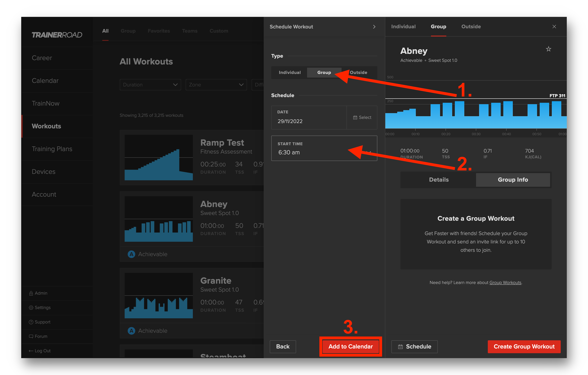This screenshot has height=375, width=588.
Task: Click the Admin lock icon
Action: click(x=31, y=293)
